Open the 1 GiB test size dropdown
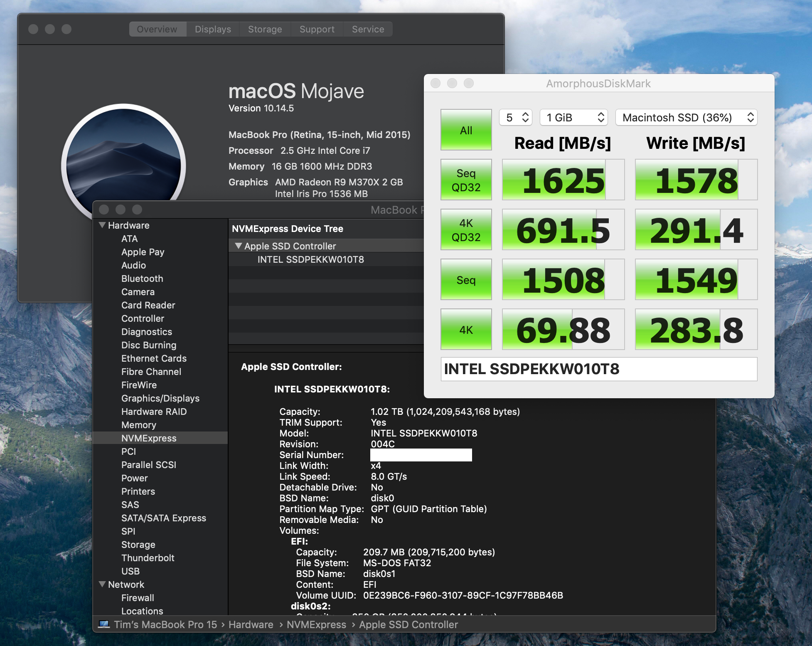Image resolution: width=812 pixels, height=646 pixels. point(573,118)
